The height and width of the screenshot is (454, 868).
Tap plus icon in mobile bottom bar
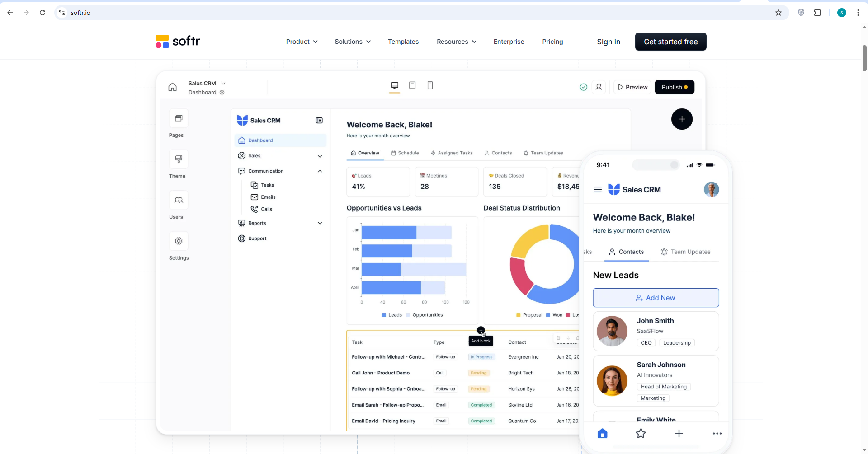[x=679, y=434]
